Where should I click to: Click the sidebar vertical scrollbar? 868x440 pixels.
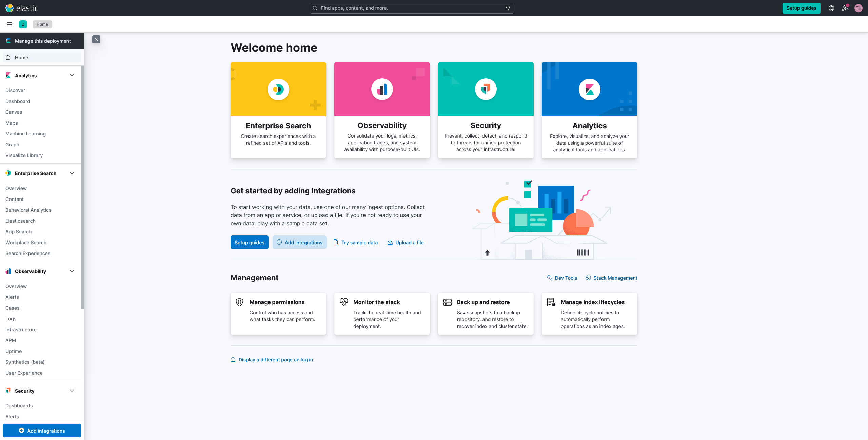pos(83,187)
